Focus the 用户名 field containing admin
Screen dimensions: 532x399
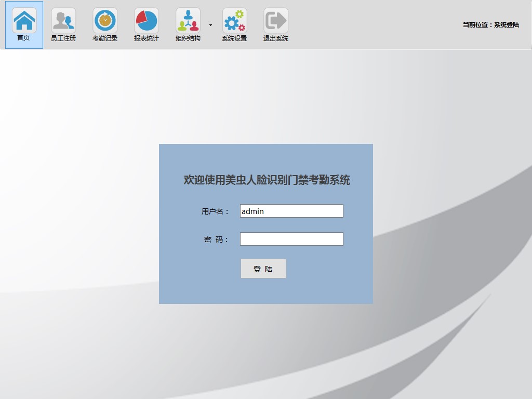coord(291,211)
